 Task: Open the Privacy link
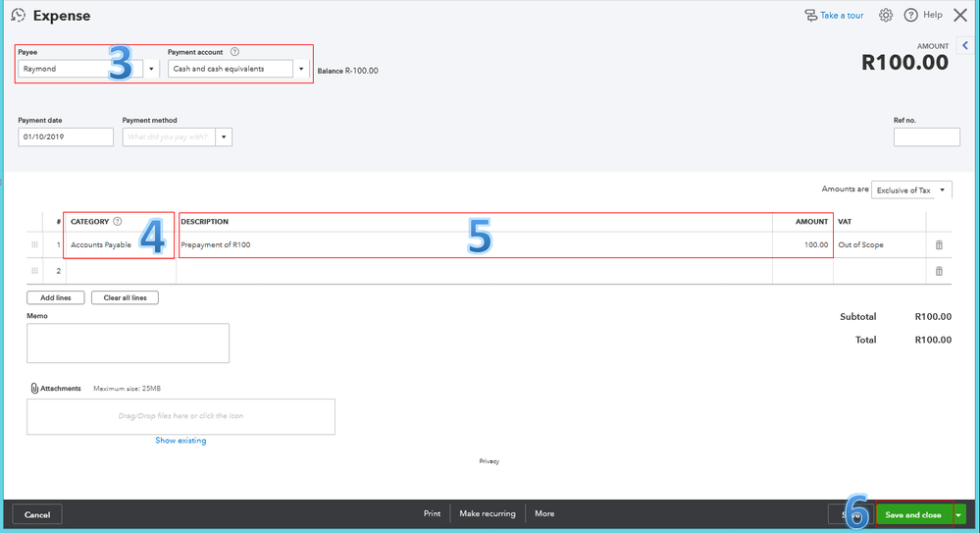coord(490,461)
